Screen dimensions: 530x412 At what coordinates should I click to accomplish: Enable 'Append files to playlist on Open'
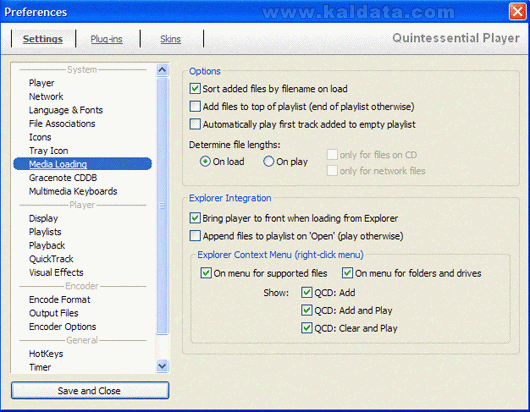click(x=195, y=236)
